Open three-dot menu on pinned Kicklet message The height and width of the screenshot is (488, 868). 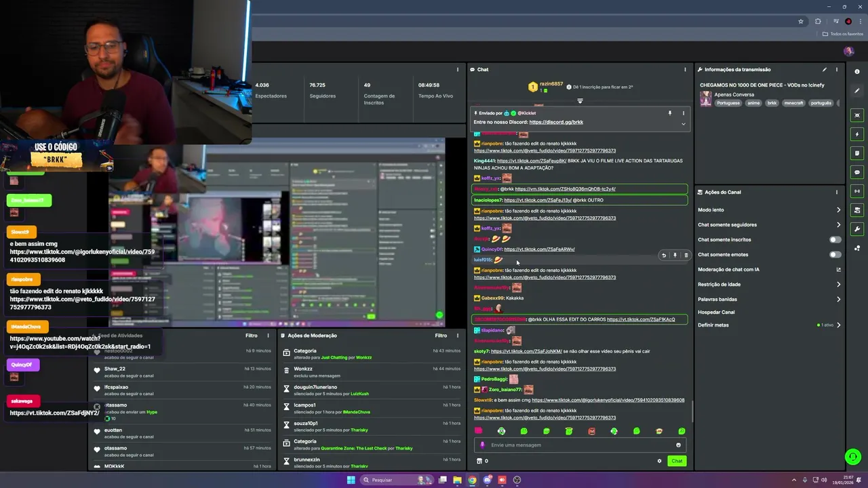683,113
